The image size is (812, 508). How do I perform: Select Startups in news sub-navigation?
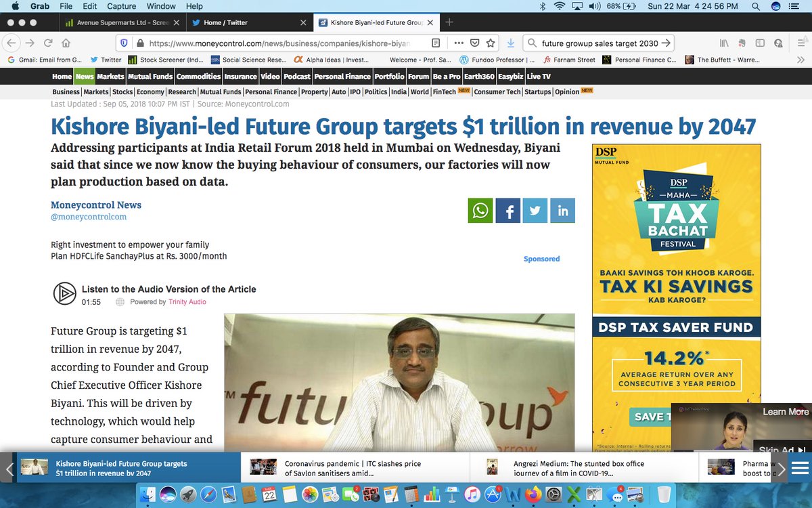pos(537,91)
